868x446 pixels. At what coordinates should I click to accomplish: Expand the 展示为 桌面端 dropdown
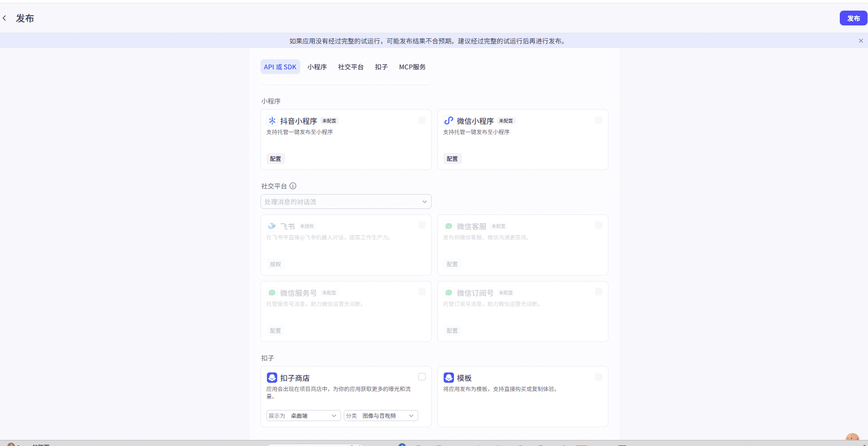304,415
